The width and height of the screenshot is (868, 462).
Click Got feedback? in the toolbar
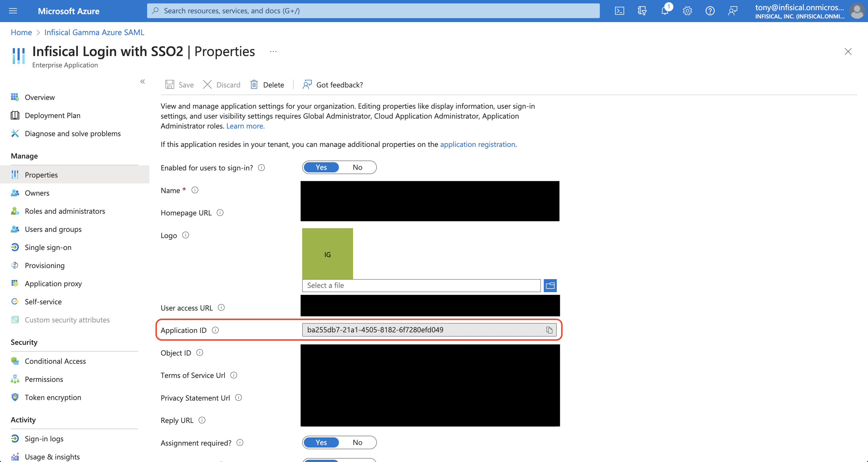tap(333, 84)
